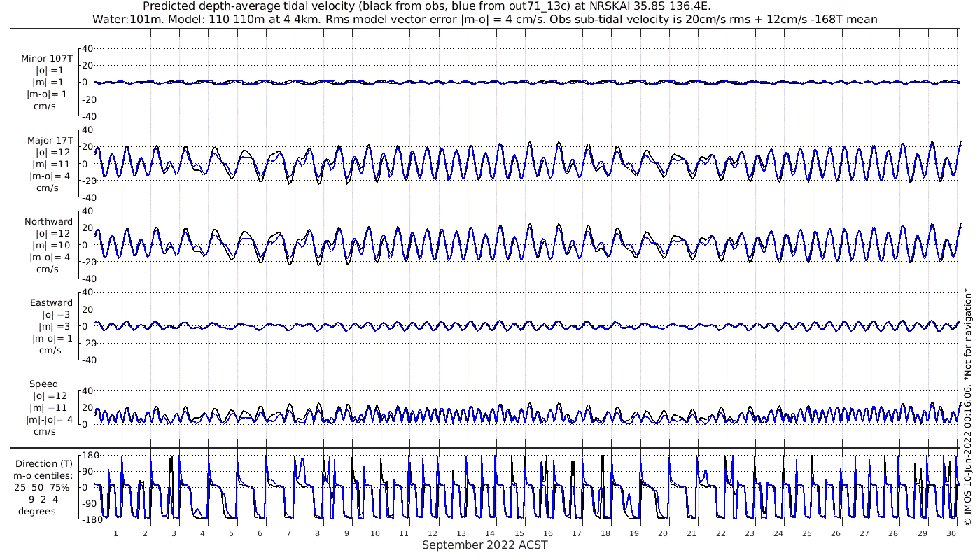Click the 40 tick on Minor 107T axis
Image resolution: width=980 pixels, height=560 pixels.
coord(87,48)
